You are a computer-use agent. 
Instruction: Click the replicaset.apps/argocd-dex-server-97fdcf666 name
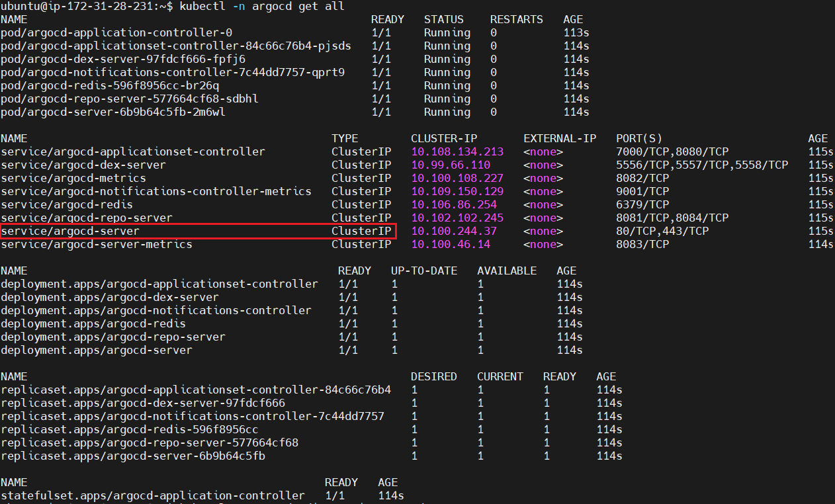143,403
